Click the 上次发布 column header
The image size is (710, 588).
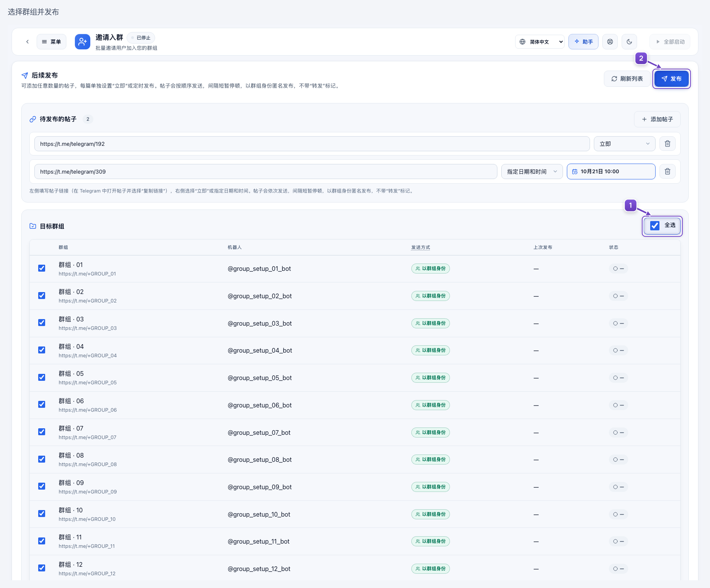click(543, 247)
